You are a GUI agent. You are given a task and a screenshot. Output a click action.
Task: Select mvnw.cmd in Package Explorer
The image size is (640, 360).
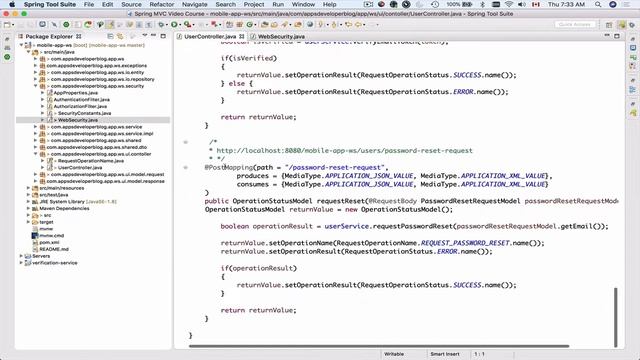pos(51,236)
